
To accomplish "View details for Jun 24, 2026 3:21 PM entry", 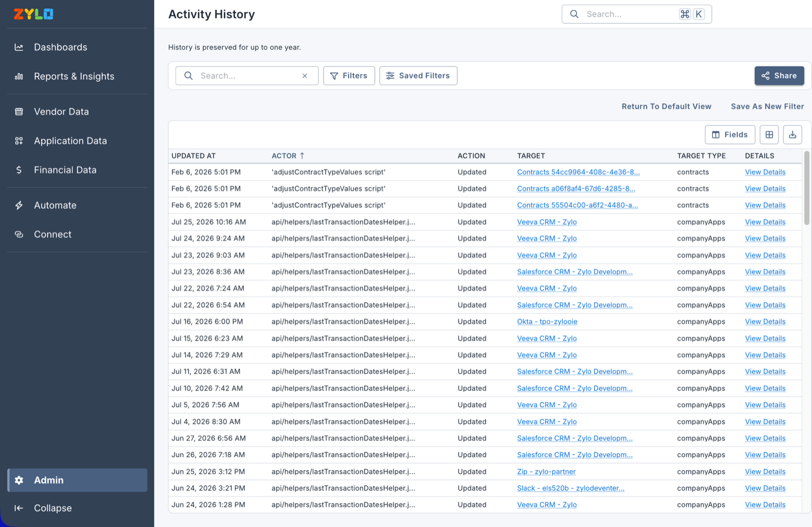I will (765, 488).
